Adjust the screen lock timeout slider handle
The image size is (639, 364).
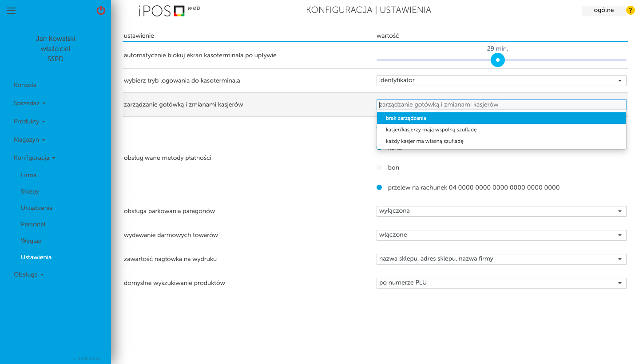(498, 60)
